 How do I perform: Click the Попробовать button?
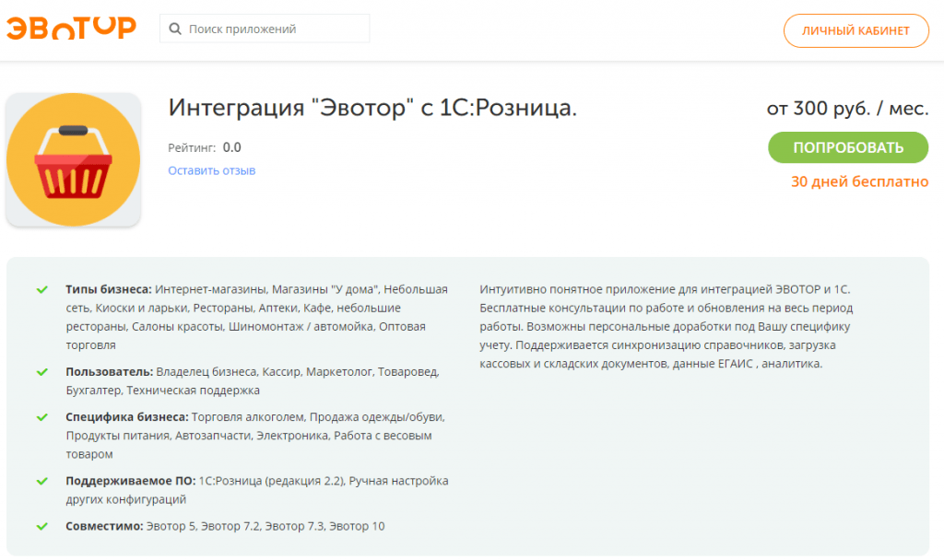(x=848, y=147)
